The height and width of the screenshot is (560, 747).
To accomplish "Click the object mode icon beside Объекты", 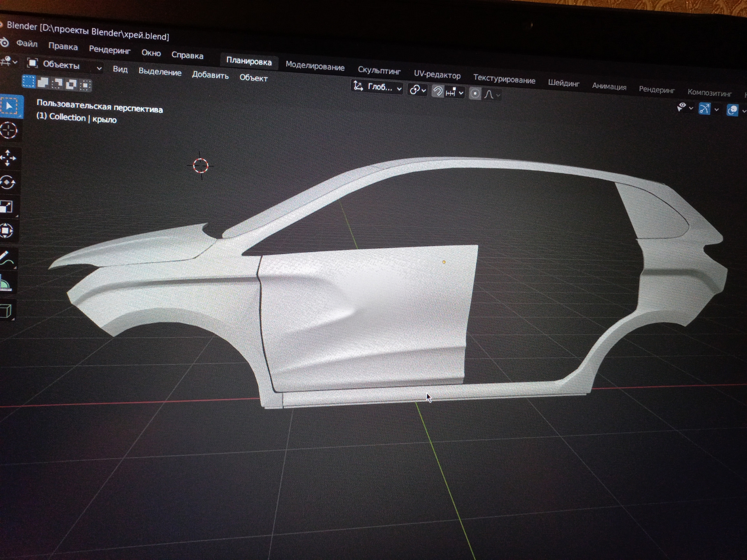I will pos(32,63).
